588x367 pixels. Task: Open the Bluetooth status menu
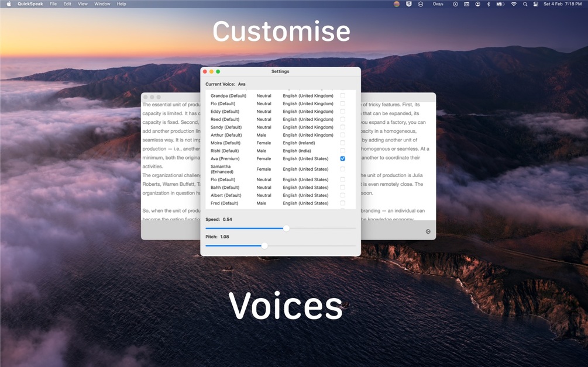(489, 4)
